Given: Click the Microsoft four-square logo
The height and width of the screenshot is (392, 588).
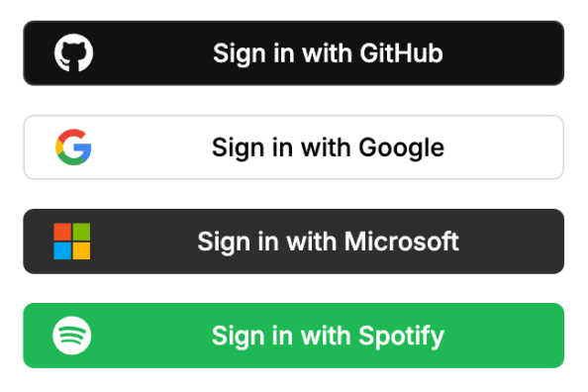Looking at the screenshot, I should pos(72,242).
